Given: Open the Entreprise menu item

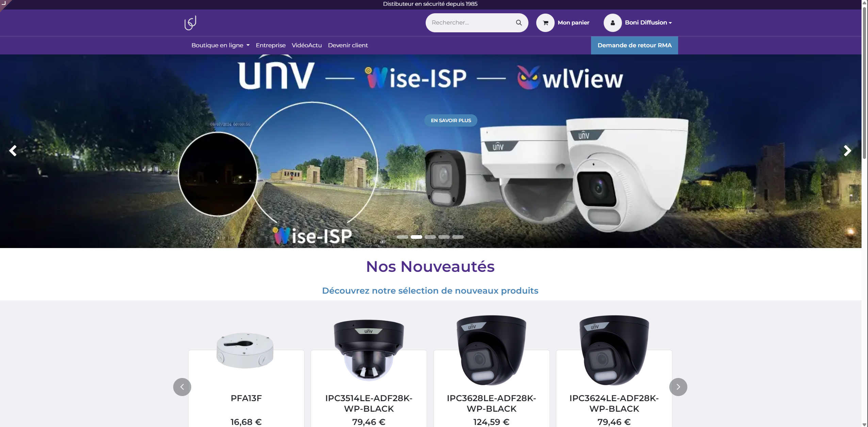Looking at the screenshot, I should pyautogui.click(x=271, y=45).
